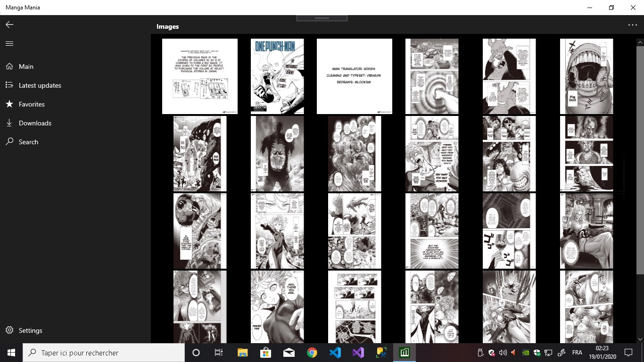Click the star icon beside Favorites

[x=9, y=104]
